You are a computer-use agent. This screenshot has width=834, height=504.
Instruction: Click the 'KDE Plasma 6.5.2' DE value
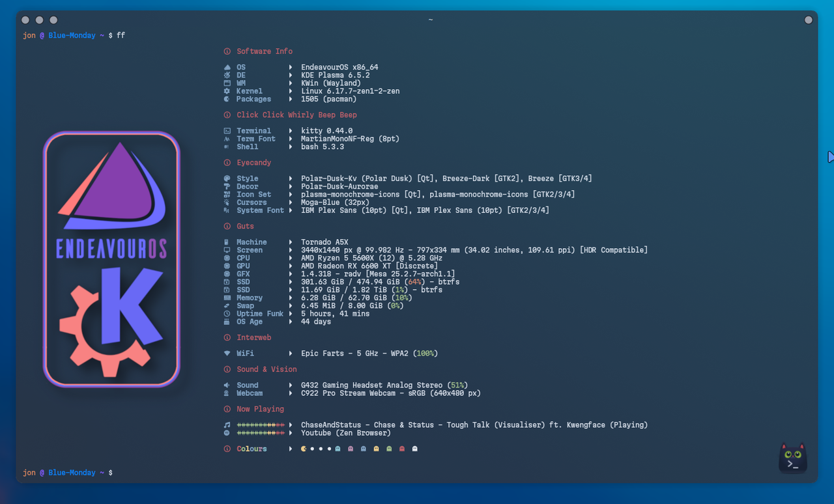[335, 76]
